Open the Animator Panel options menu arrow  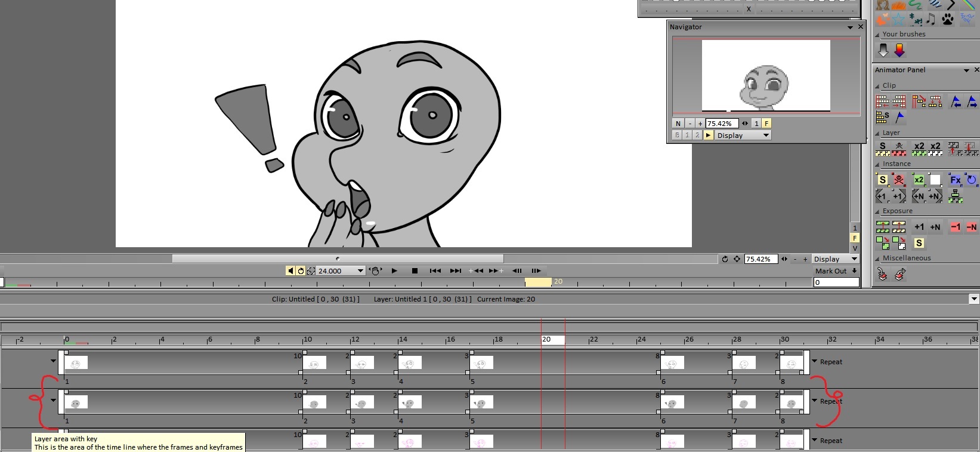coord(966,70)
